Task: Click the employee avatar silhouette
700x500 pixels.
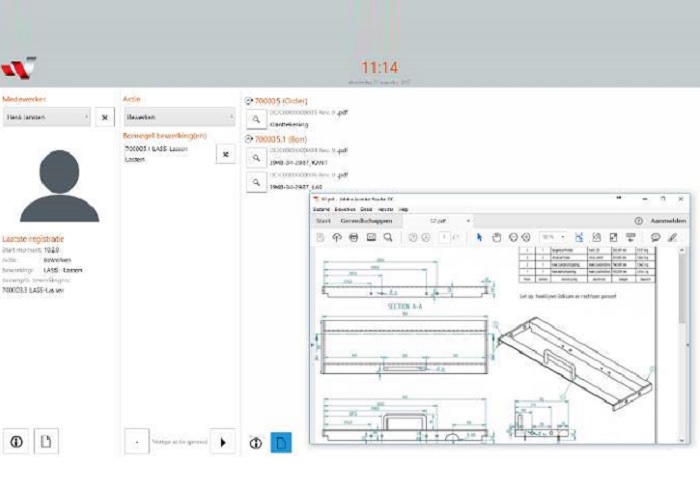Action: click(59, 186)
